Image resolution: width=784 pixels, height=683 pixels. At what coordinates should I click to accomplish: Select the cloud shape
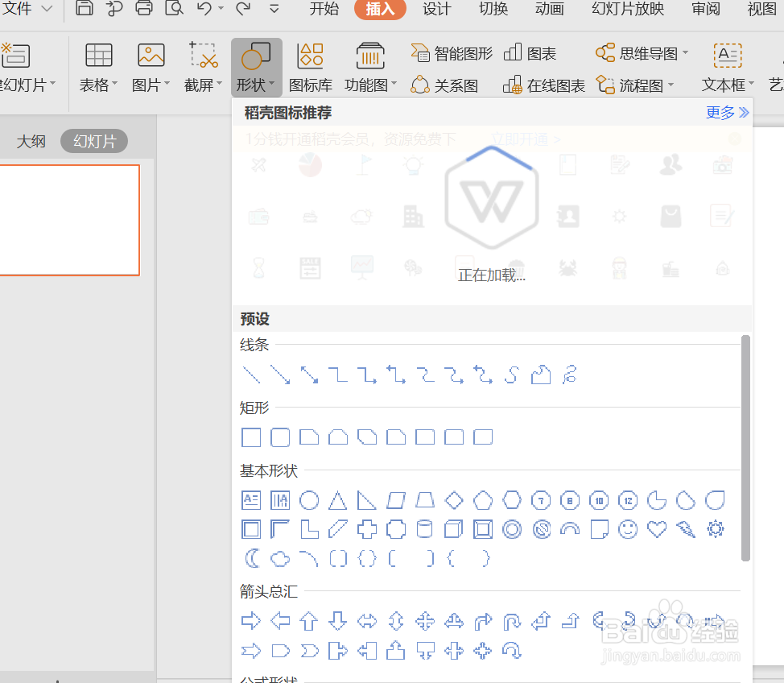point(280,558)
